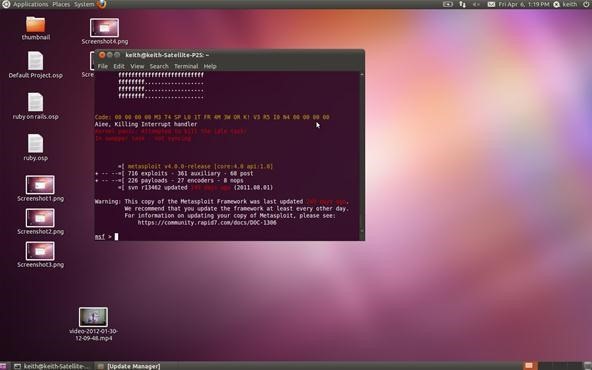Open terminal File menu

pyautogui.click(x=103, y=66)
